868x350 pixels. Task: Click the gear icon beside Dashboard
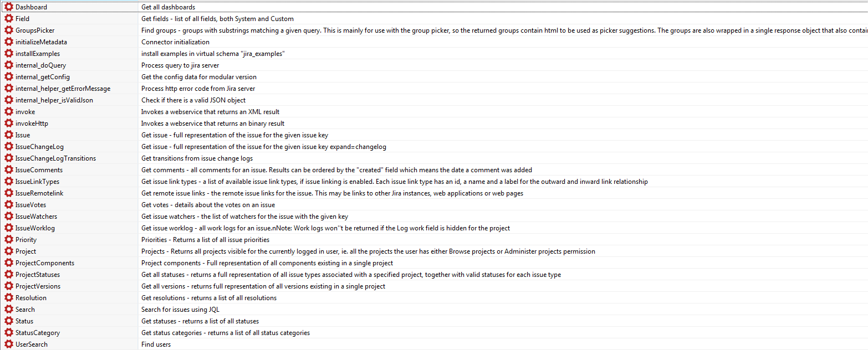click(x=9, y=7)
